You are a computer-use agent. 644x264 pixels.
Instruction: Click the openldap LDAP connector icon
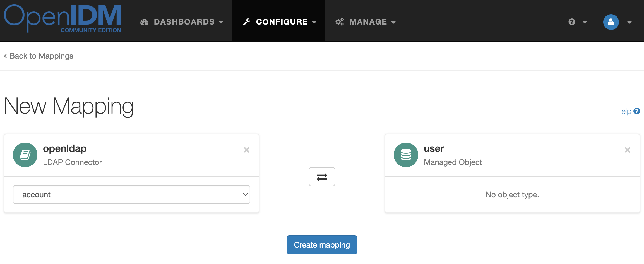click(x=25, y=155)
